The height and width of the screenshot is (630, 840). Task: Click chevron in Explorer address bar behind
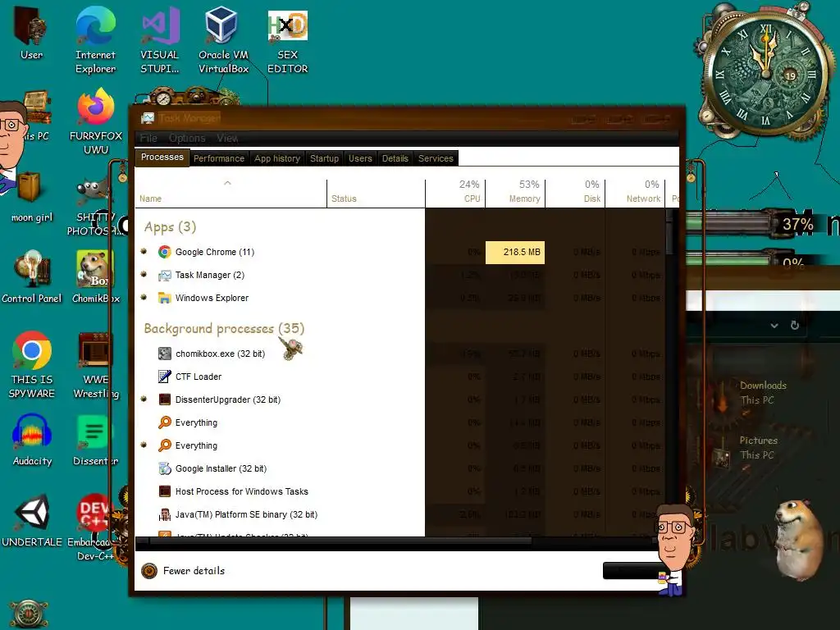pyautogui.click(x=774, y=325)
